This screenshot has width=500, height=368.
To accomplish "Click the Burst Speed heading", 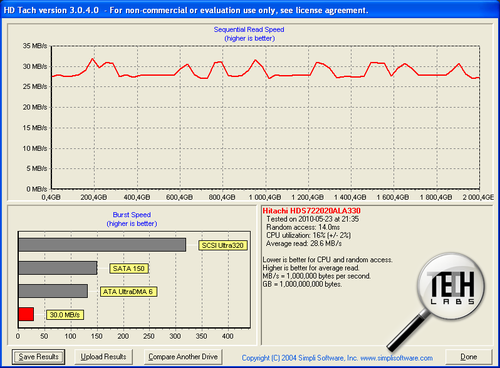I will point(132,215).
